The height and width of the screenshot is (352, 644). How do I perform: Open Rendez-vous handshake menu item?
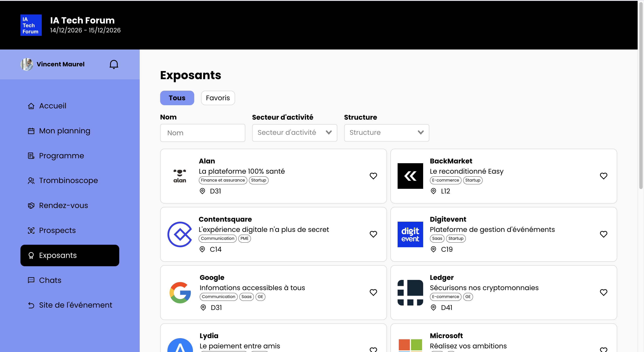point(63,205)
